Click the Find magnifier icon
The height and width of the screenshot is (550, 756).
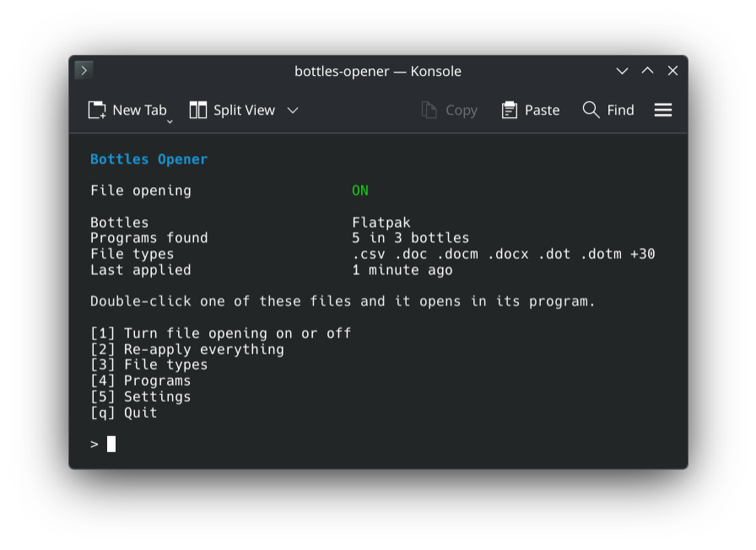(x=591, y=110)
